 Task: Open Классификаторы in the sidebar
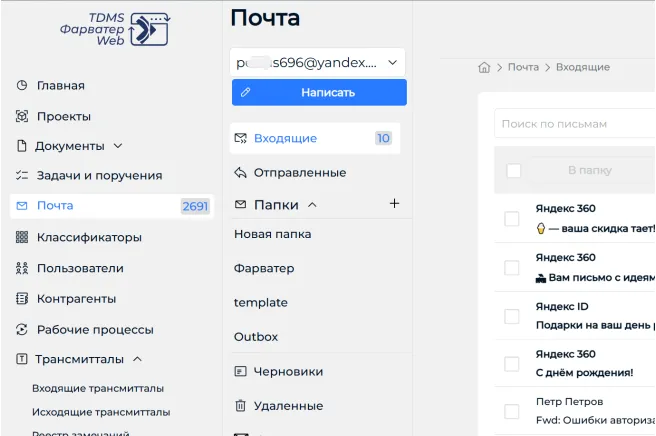click(x=89, y=238)
